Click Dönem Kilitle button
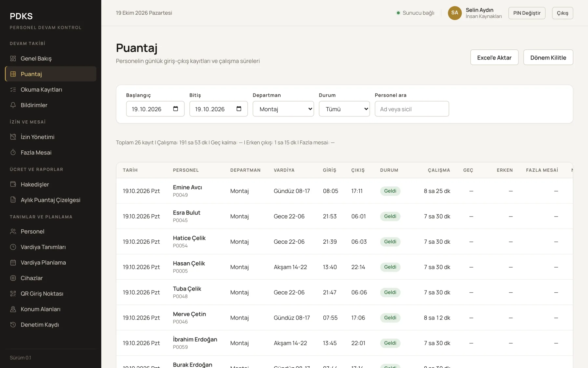 (548, 58)
